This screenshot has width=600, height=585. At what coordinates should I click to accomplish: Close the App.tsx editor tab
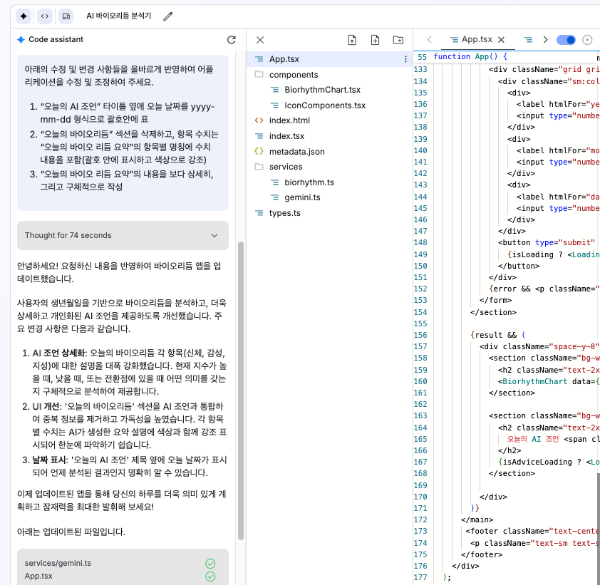tap(501, 40)
